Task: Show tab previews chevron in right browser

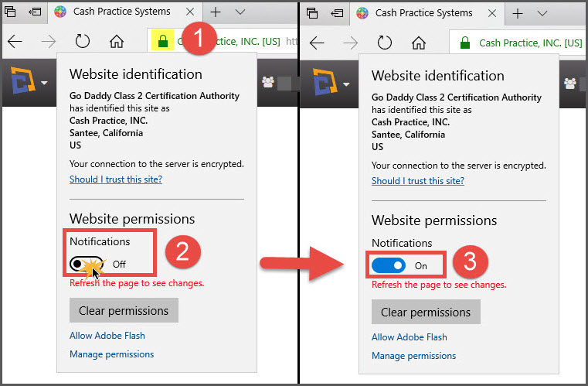Action: coord(542,13)
